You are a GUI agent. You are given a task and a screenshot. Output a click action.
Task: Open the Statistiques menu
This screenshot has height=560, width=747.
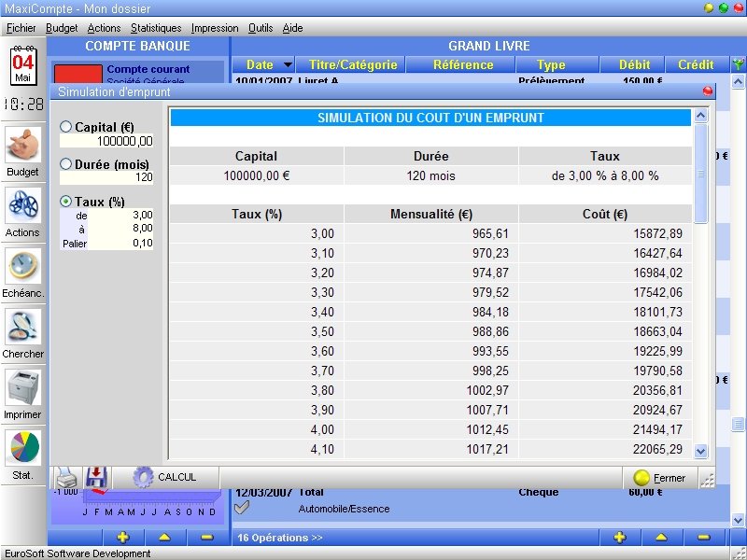(156, 28)
